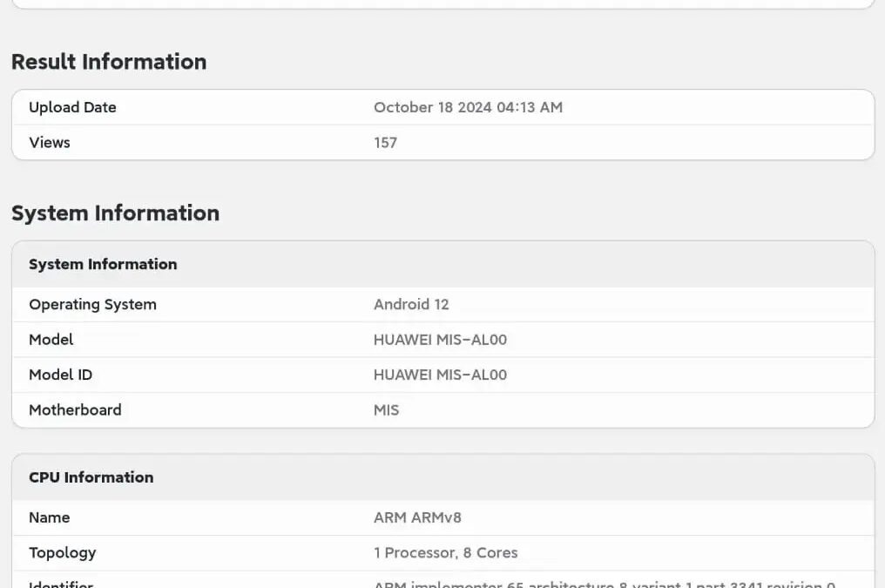Click the view count 157
The height and width of the screenshot is (588, 885).
pos(385,142)
